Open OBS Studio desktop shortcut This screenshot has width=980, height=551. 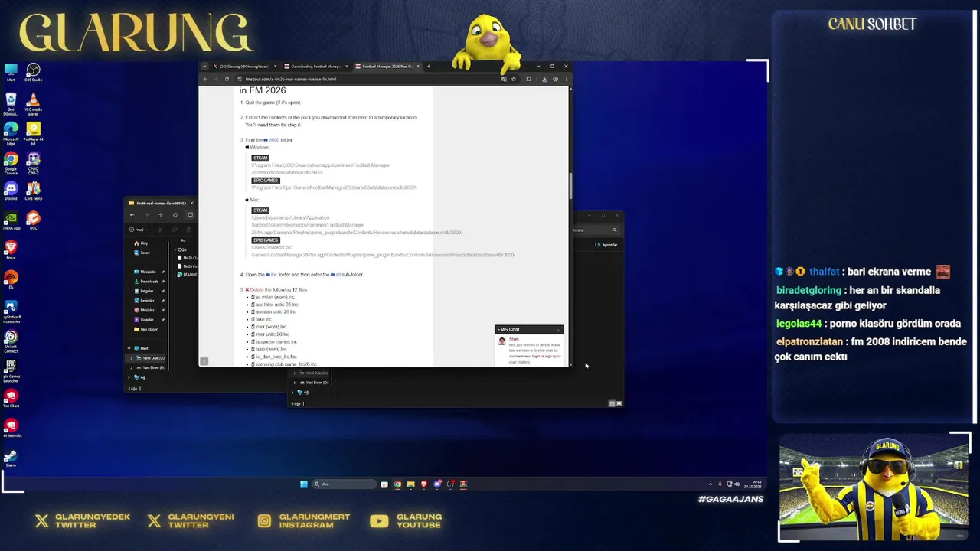[x=33, y=72]
